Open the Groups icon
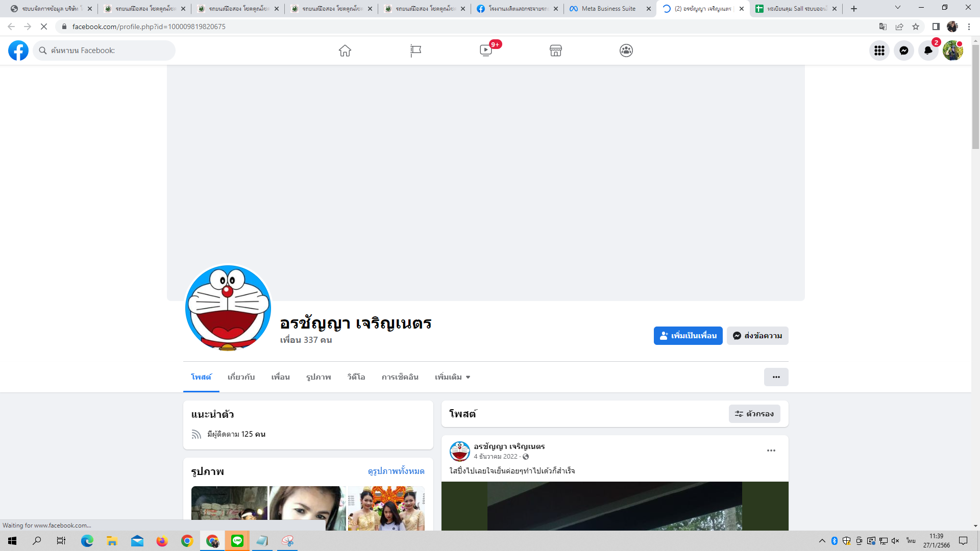 tap(626, 51)
